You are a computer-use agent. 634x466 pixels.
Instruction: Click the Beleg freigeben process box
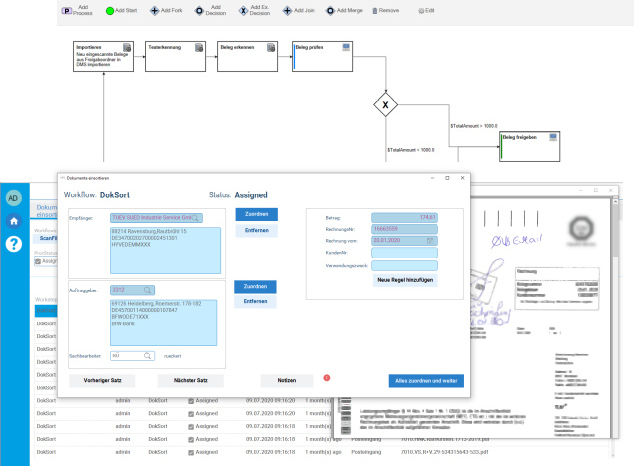530,146
